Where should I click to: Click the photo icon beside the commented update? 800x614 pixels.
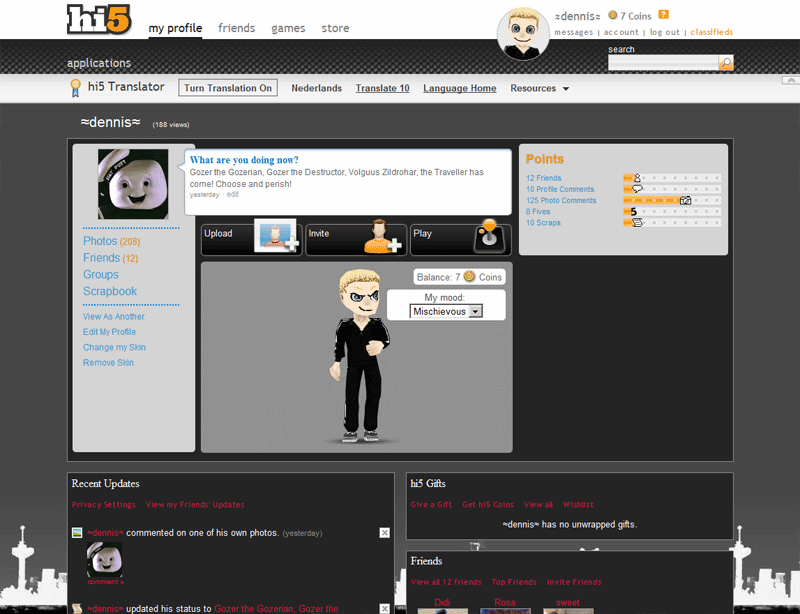pos(77,533)
